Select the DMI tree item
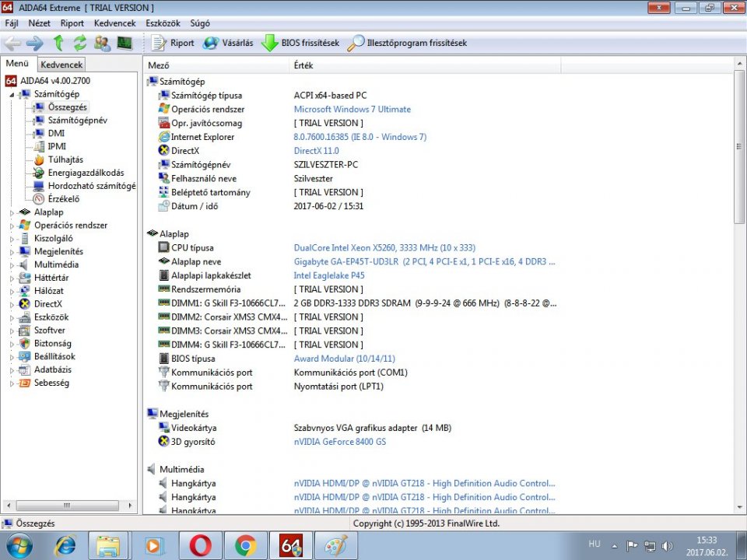The image size is (747, 560). (x=56, y=133)
